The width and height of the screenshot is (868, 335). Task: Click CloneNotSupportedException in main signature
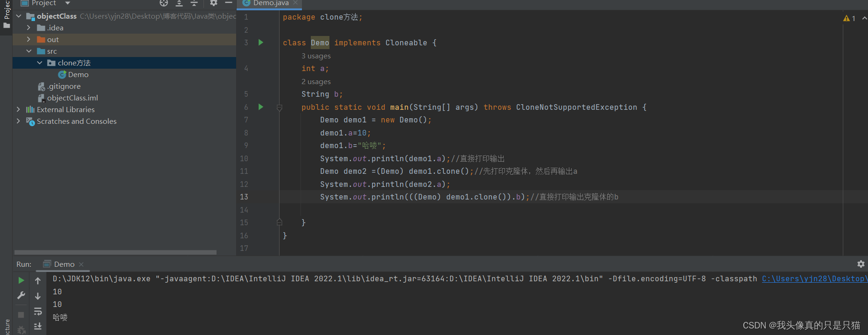pos(576,107)
